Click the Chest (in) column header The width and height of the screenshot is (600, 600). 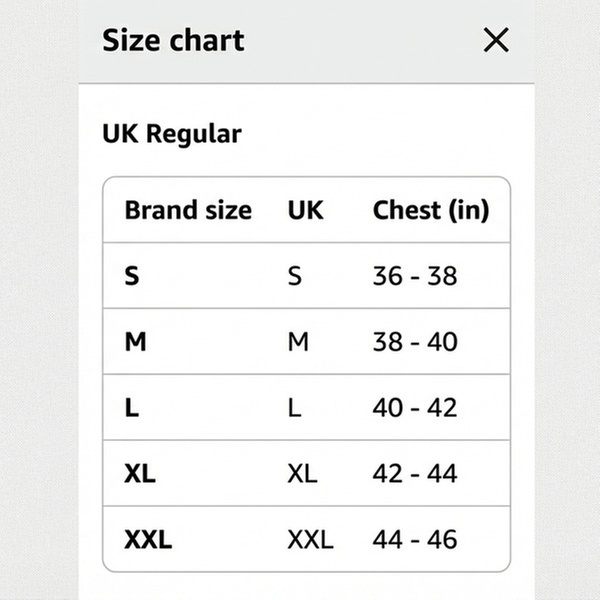(x=431, y=210)
